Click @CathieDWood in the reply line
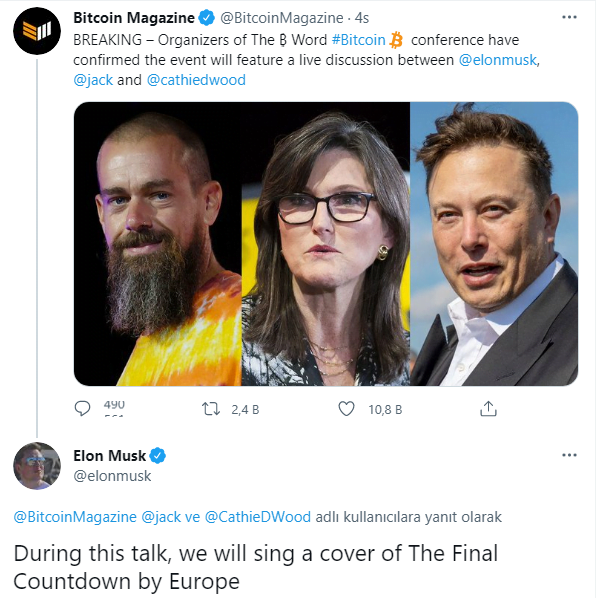 (x=258, y=517)
